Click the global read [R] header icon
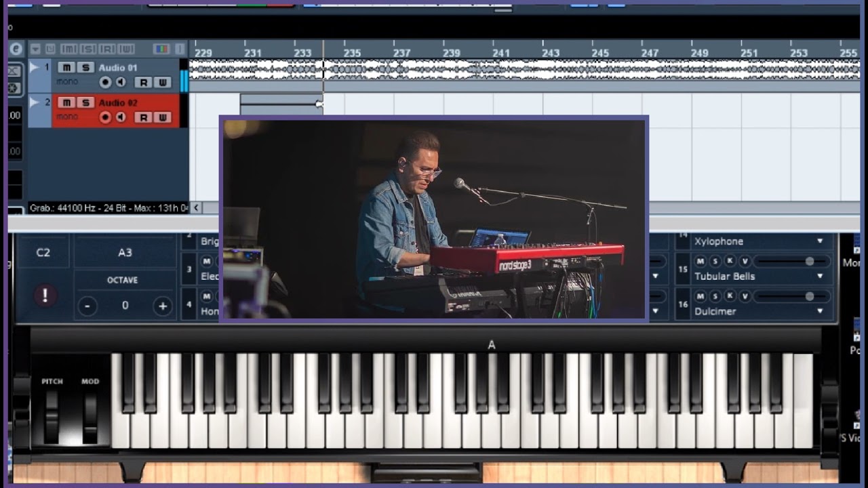This screenshot has height=488, width=868. 107,49
